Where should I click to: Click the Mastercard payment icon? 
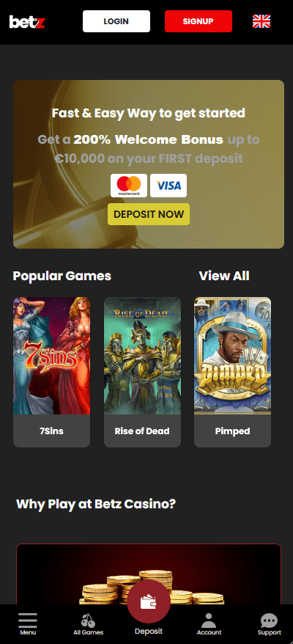tap(129, 186)
